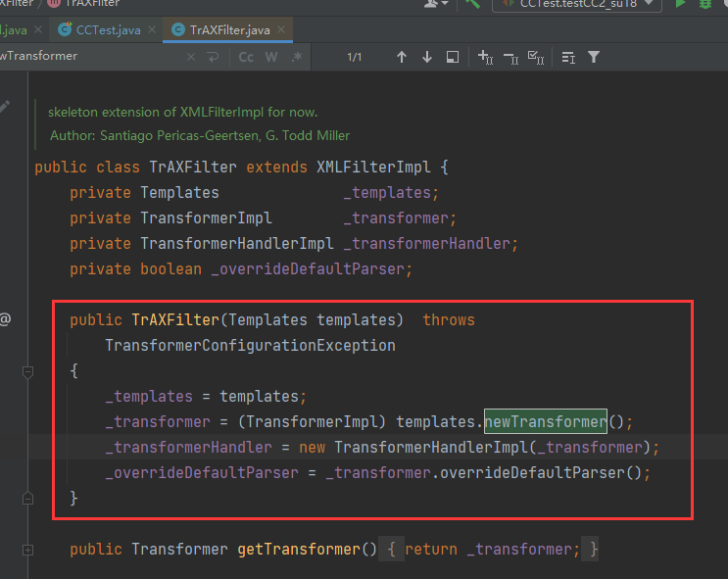
Task: Add selection for next occurrence
Action: pos(485,57)
